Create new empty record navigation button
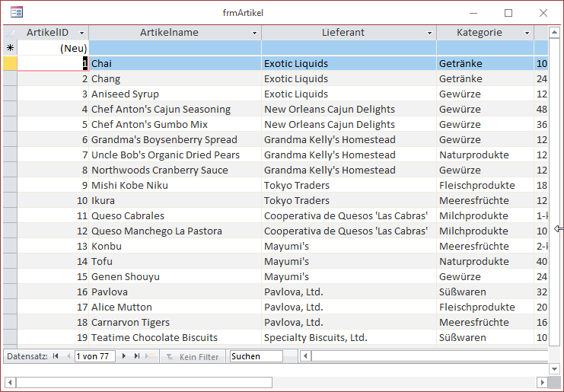564x392 pixels. point(150,356)
